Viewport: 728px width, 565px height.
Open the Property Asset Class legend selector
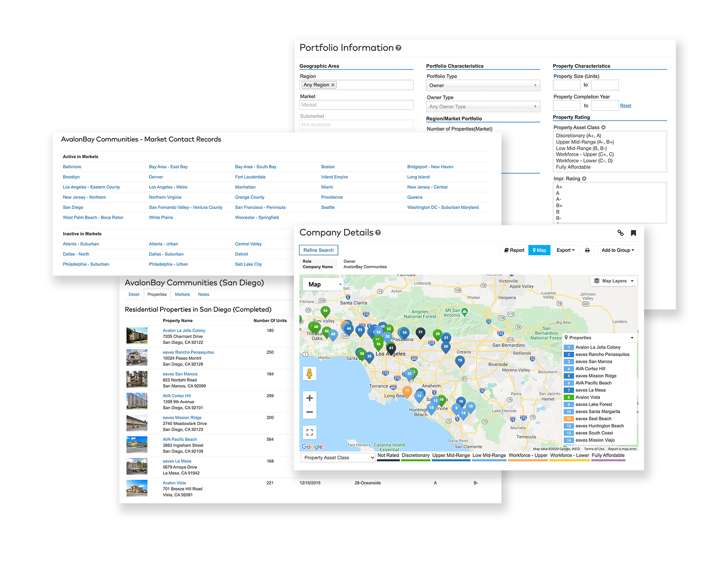[338, 457]
